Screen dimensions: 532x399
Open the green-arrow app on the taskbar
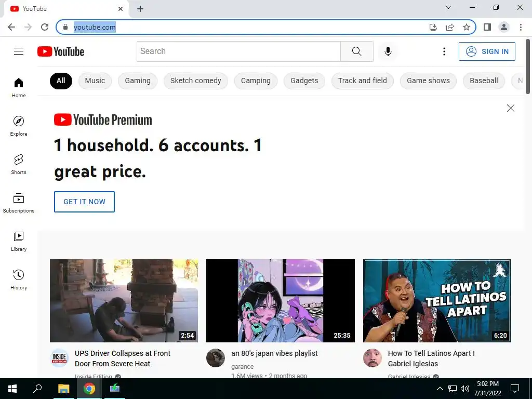pos(115,389)
